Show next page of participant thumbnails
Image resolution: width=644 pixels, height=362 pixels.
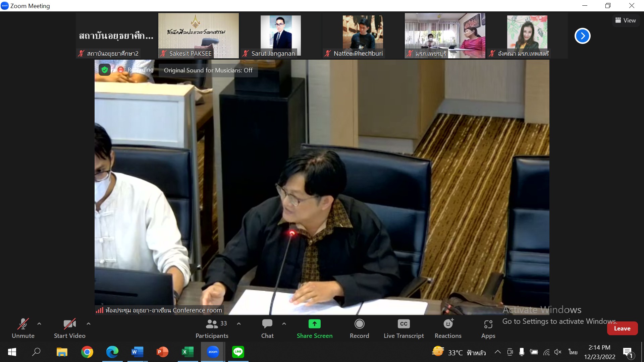pos(583,36)
